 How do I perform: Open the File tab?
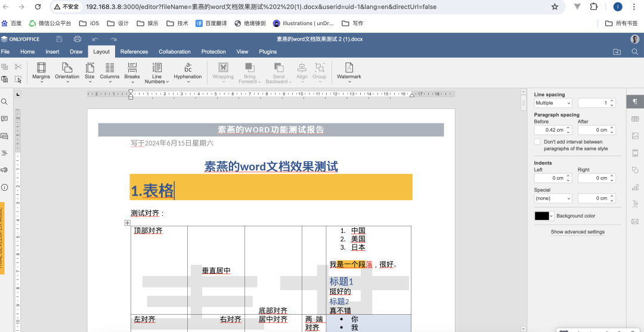[x=5, y=52]
